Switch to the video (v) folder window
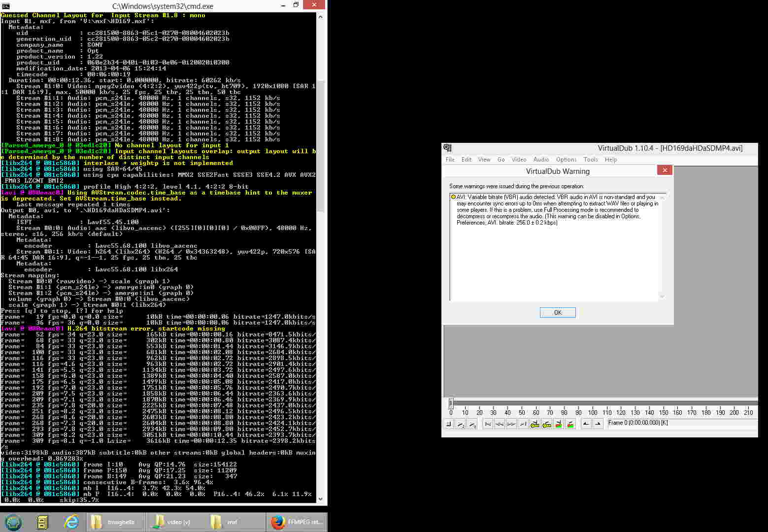Viewport: 768px width, 532px height. [x=176, y=522]
